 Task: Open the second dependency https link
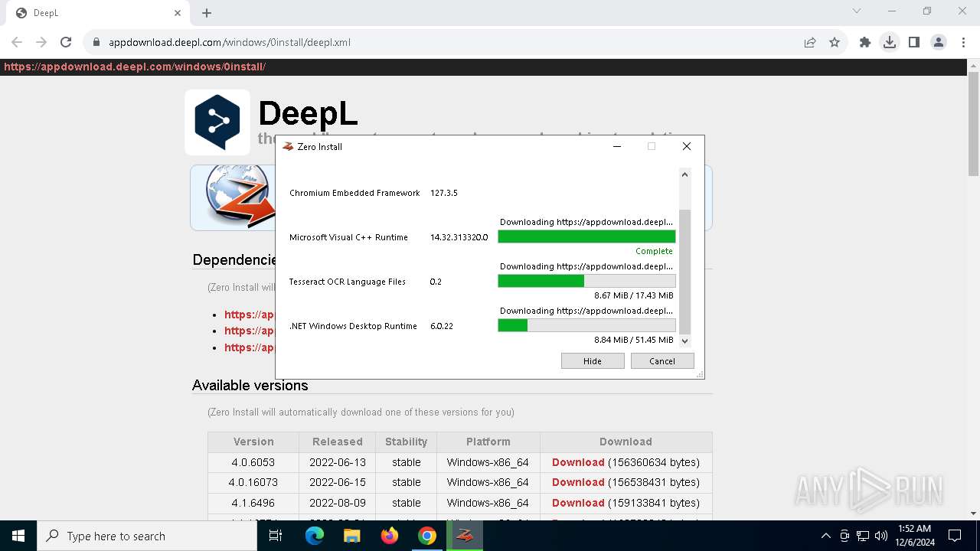click(249, 331)
